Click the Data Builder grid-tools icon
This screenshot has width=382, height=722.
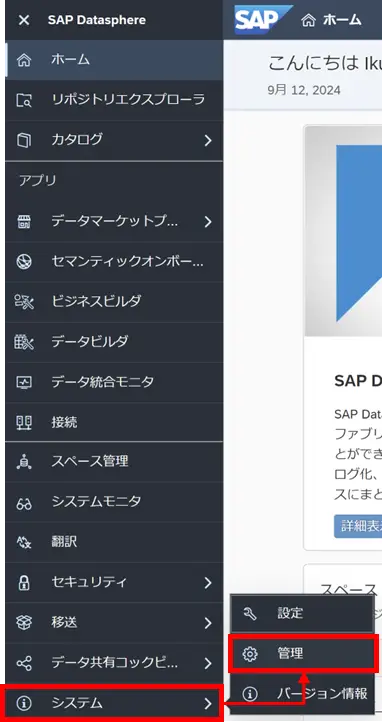point(23,342)
